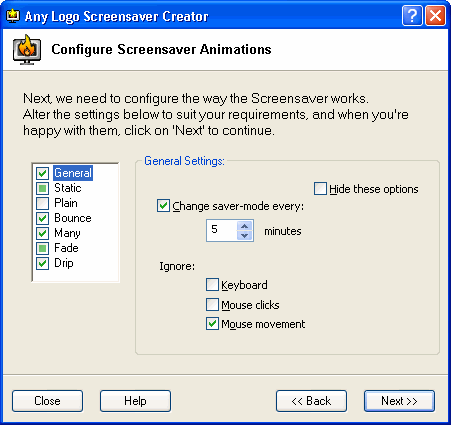Click the Close button

point(47,401)
